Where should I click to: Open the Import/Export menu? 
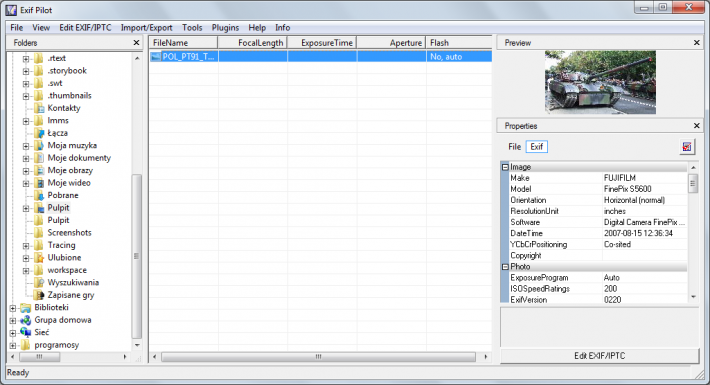pyautogui.click(x=146, y=28)
